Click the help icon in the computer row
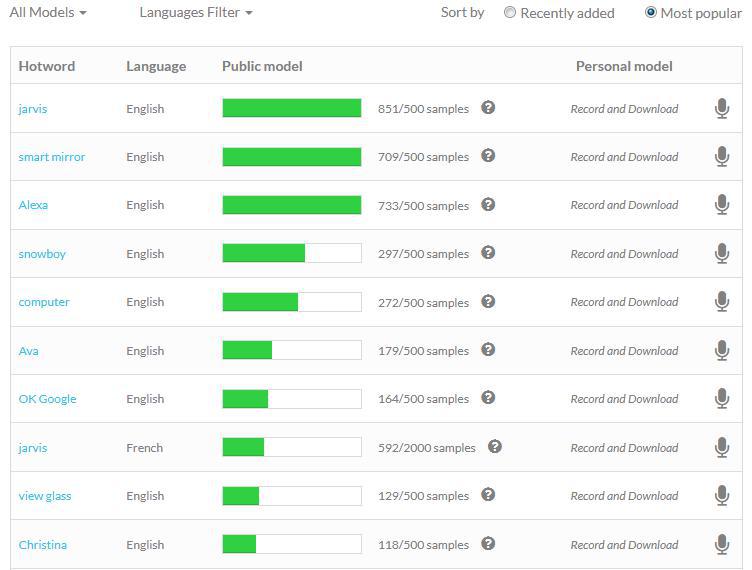 tap(488, 302)
